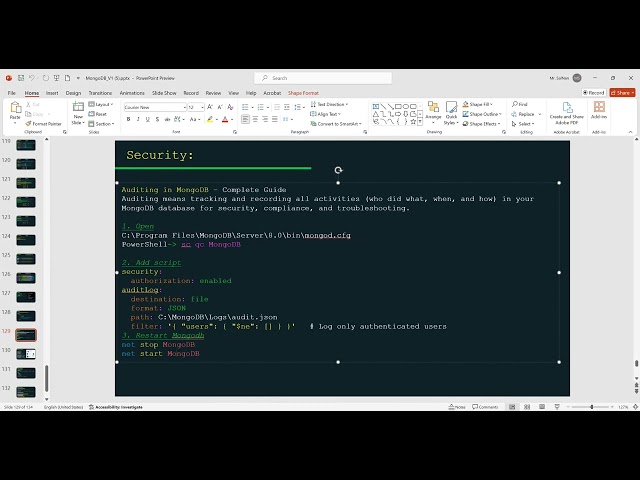Switch to the Animations tab

(x=132, y=93)
